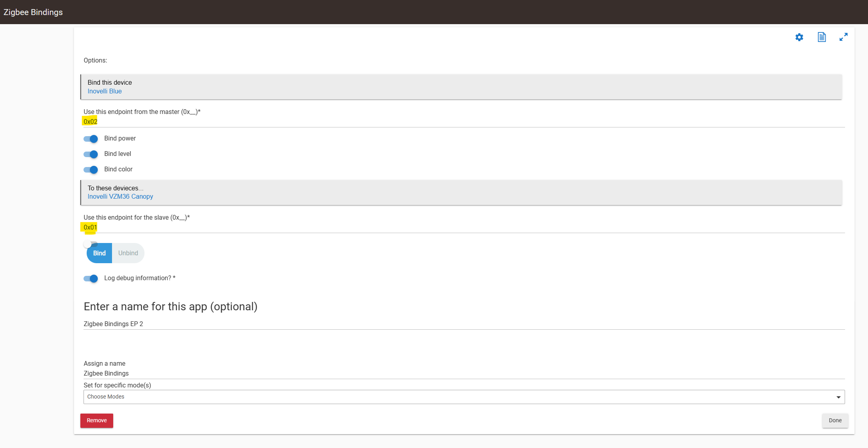The width and height of the screenshot is (868, 448).
Task: Click the fullscreen expand arrows icon
Action: click(843, 37)
